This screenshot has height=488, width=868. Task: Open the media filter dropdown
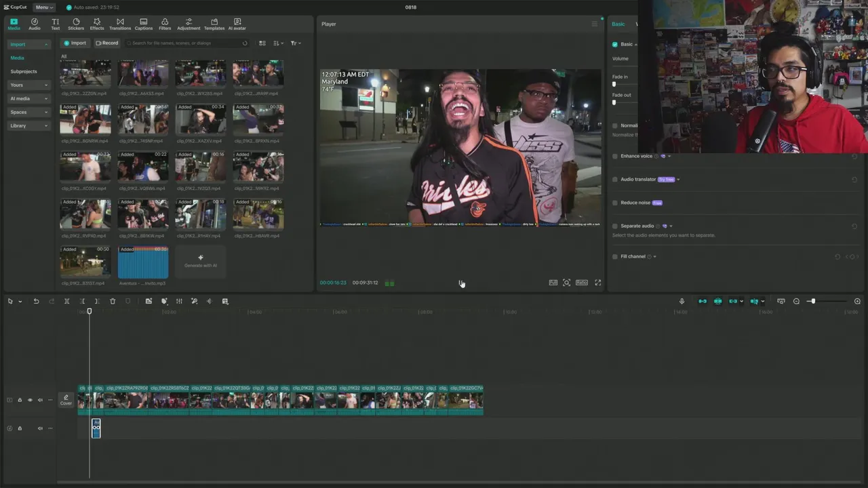[x=296, y=43]
